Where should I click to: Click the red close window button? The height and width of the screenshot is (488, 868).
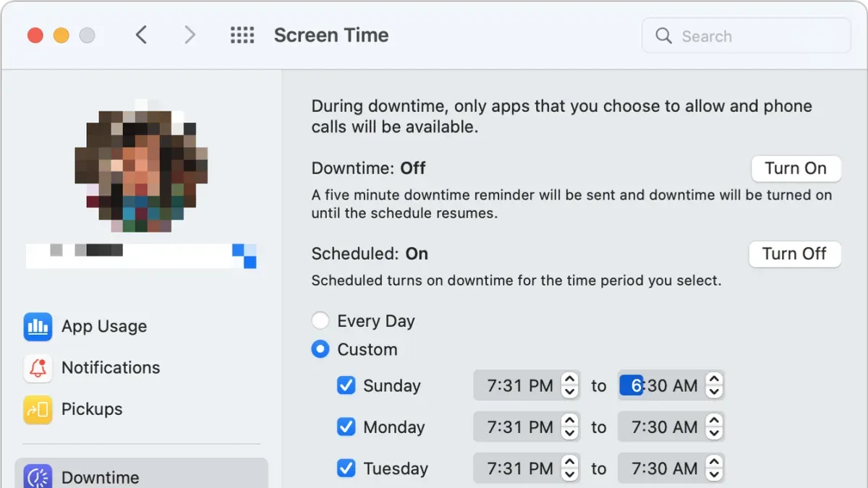pyautogui.click(x=35, y=35)
